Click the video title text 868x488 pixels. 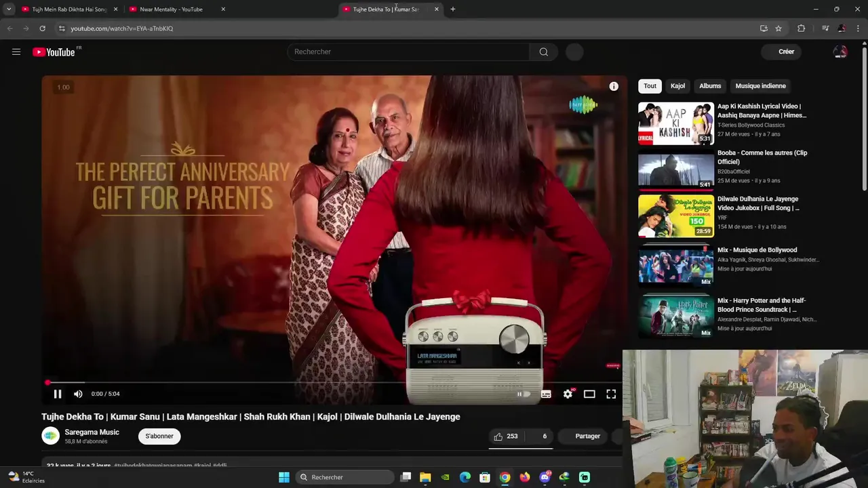251,417
